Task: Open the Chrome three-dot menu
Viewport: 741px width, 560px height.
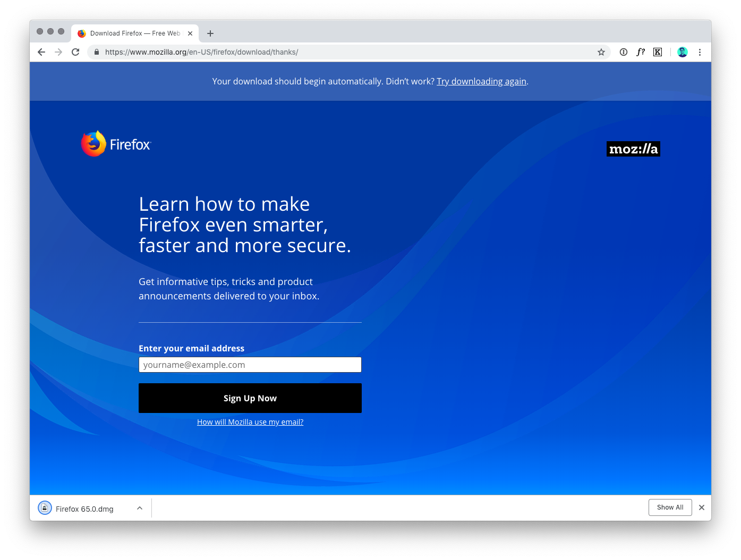Action: (x=700, y=52)
